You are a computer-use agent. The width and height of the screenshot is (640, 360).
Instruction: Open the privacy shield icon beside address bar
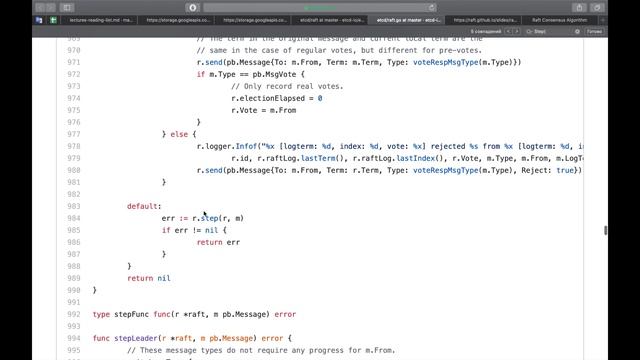click(x=193, y=7)
